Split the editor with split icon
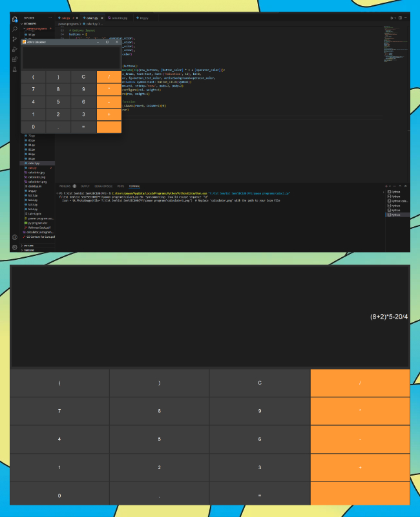420x517 pixels. point(400,18)
